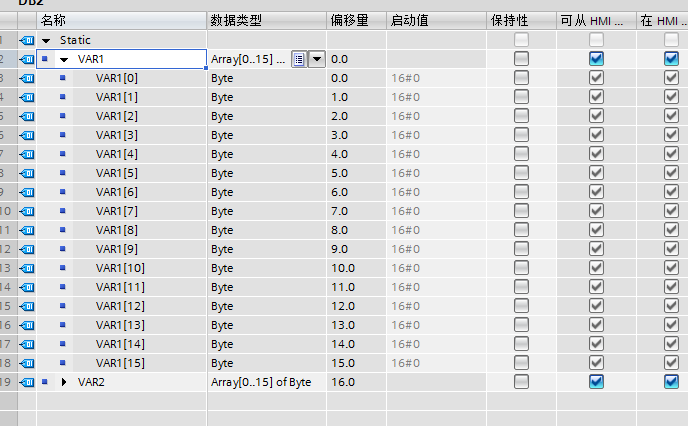Click the Static row label
This screenshot has height=426, width=688.
(75, 40)
